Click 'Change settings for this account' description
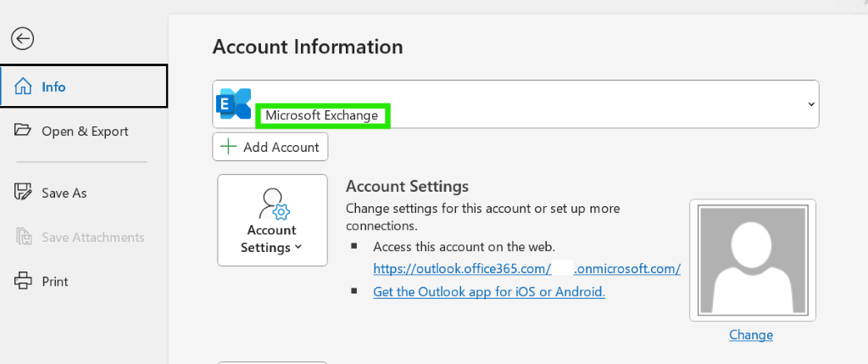The height and width of the screenshot is (364, 868). coord(482,217)
